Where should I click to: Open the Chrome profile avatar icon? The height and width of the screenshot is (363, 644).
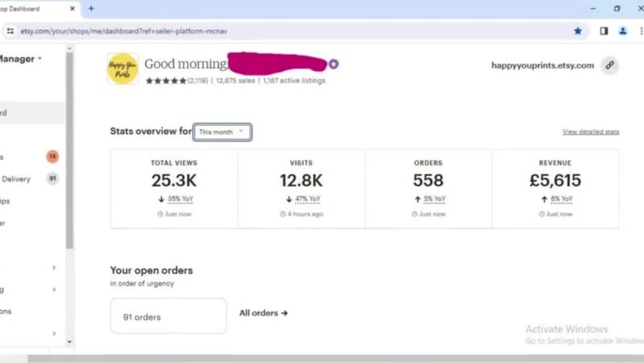[623, 31]
